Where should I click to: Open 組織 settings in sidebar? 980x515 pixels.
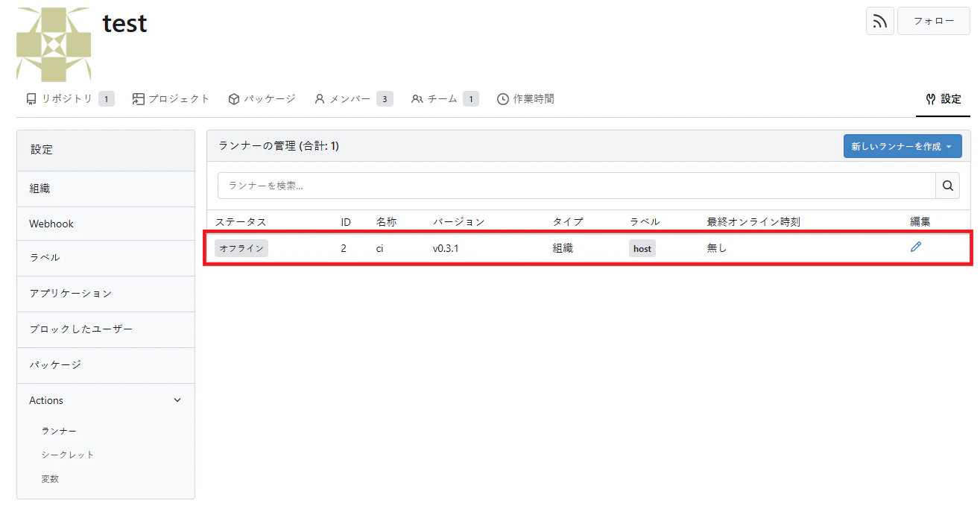tap(106, 189)
